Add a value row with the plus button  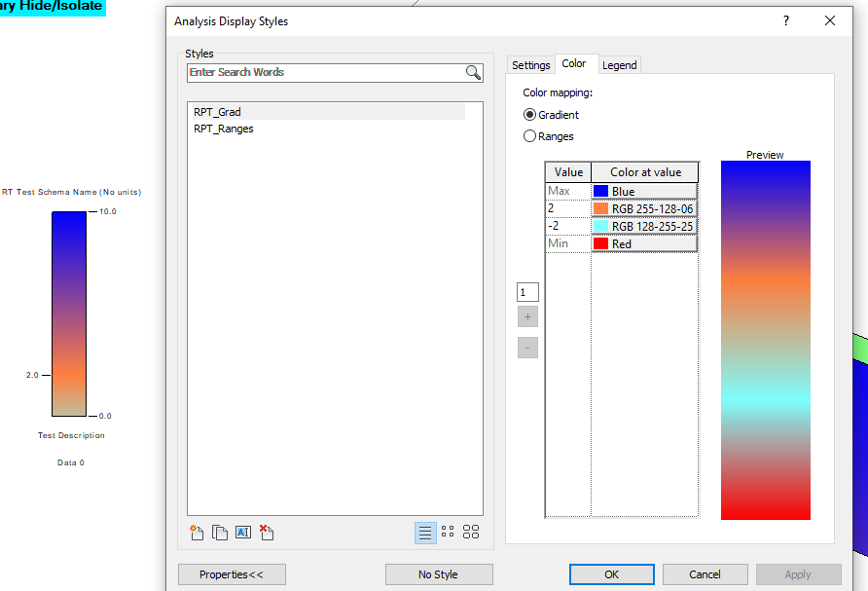coord(527,316)
